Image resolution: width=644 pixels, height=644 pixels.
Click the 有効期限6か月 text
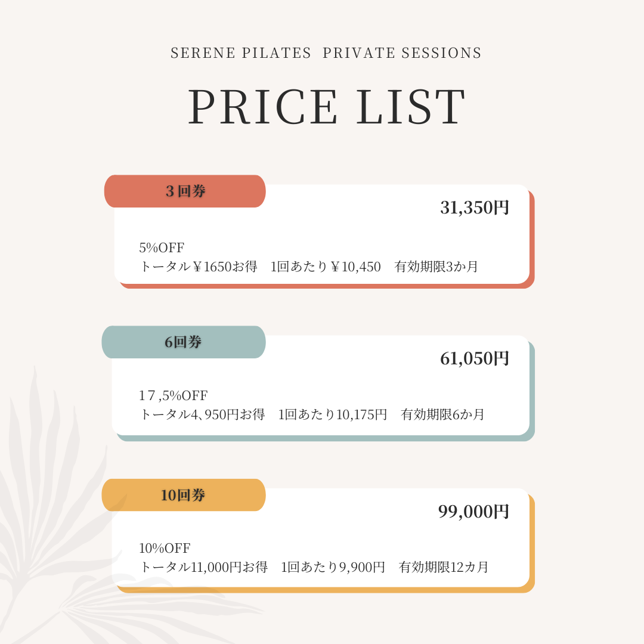(443, 414)
